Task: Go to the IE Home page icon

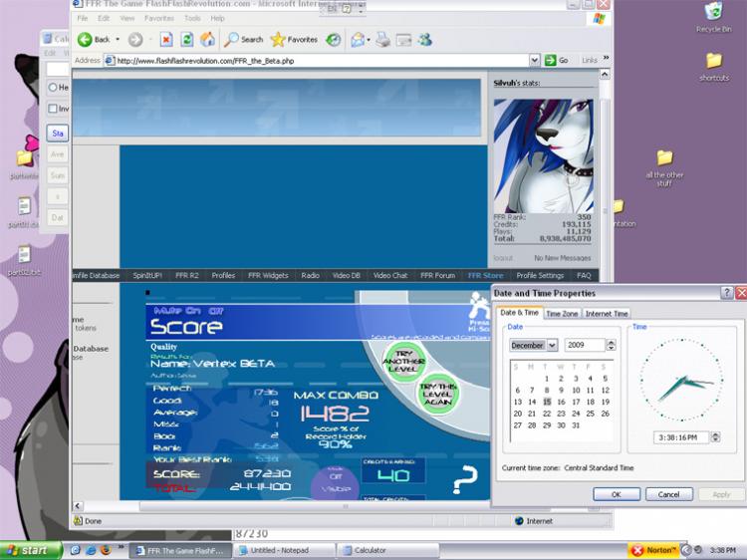Action: 207,40
